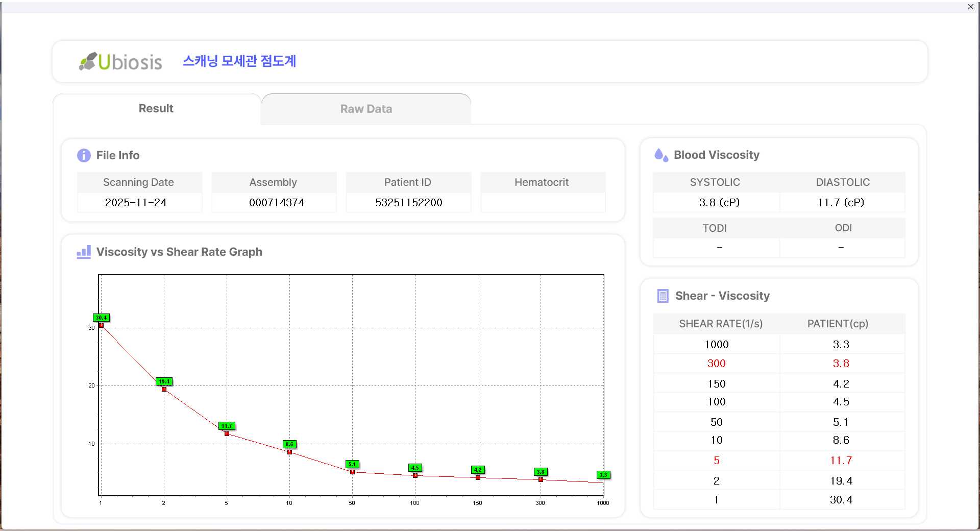This screenshot has height=531, width=980.
Task: Select the red 300 shear rate row
Action: pyautogui.click(x=716, y=364)
